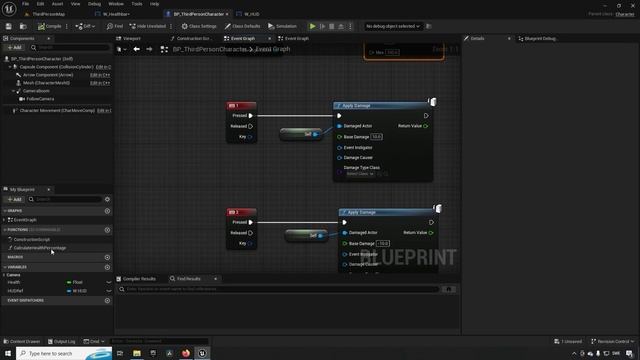The height and width of the screenshot is (360, 640).
Task: Click the My Blueprint search field
Action: click(64, 199)
